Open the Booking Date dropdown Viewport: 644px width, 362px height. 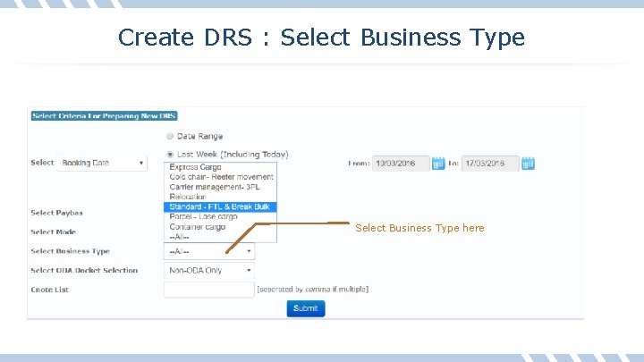click(x=102, y=163)
